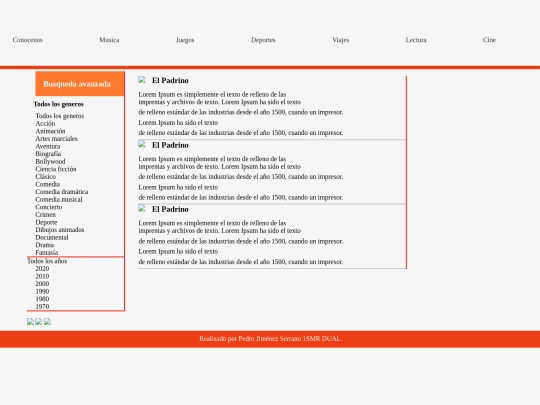Click the first broken social icon below sidebar
540x405 pixels.
30,322
